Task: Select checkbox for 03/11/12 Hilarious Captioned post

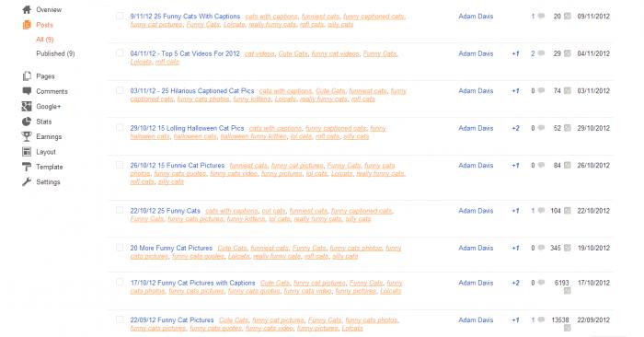Action: coord(120,90)
